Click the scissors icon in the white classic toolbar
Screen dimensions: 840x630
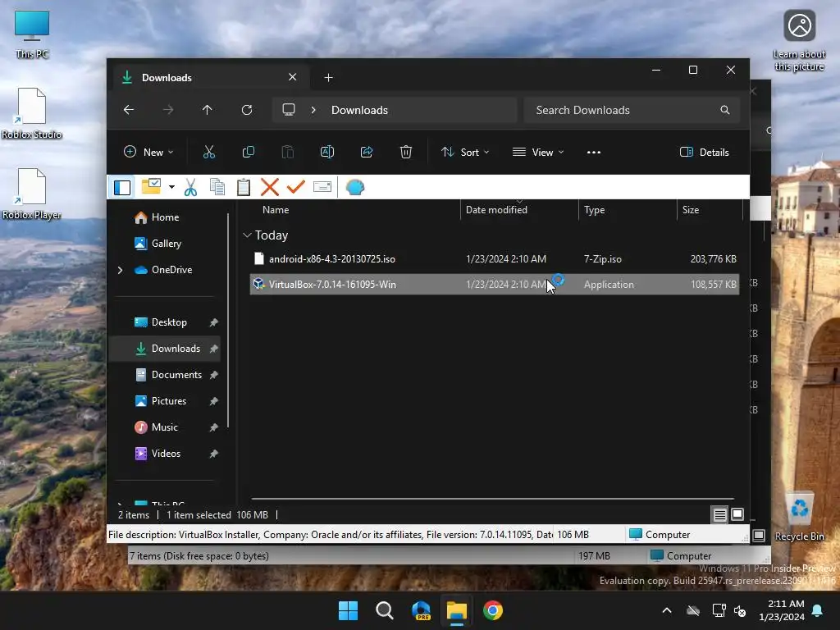(190, 188)
